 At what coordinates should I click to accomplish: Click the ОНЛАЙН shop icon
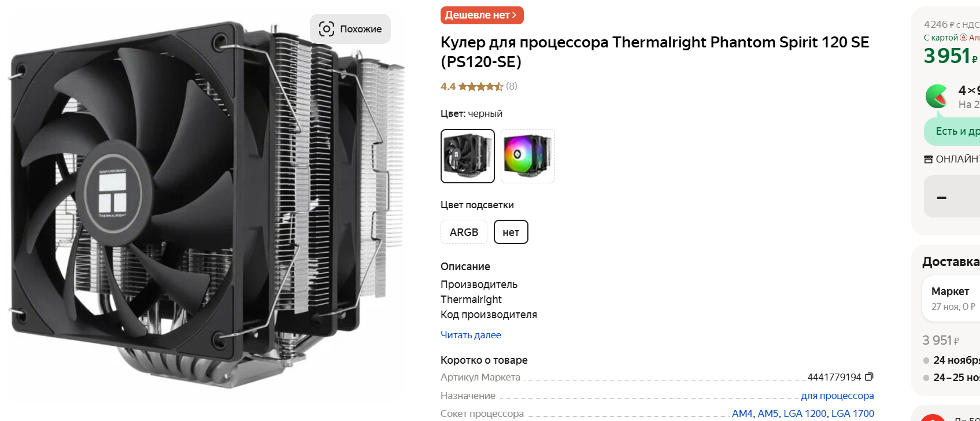(x=929, y=159)
